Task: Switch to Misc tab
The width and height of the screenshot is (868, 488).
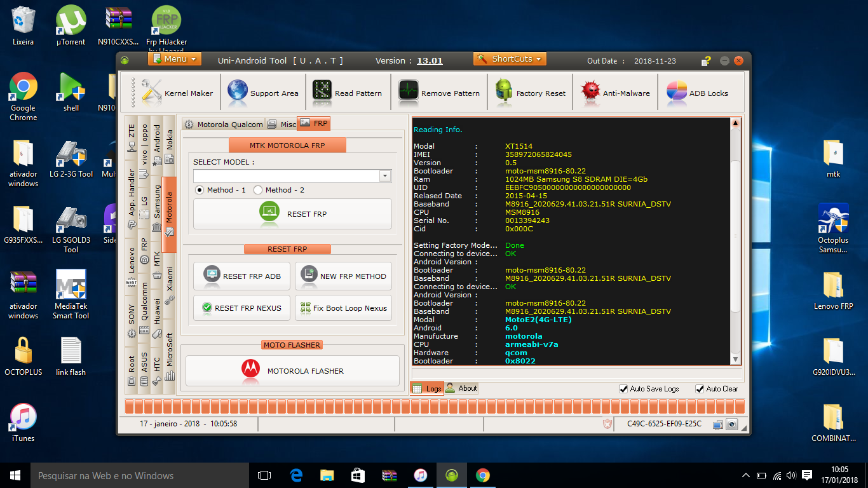Action: pyautogui.click(x=281, y=124)
